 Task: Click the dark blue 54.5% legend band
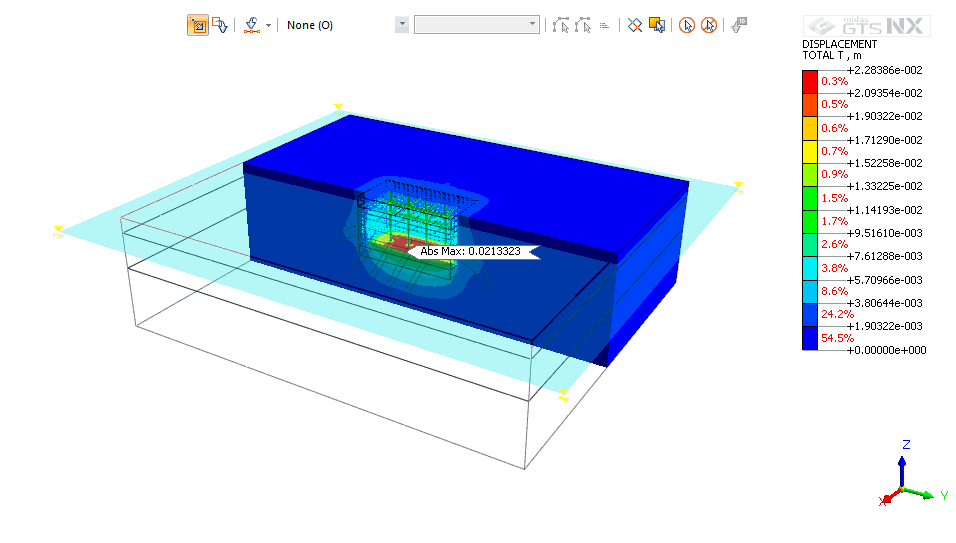(x=809, y=338)
